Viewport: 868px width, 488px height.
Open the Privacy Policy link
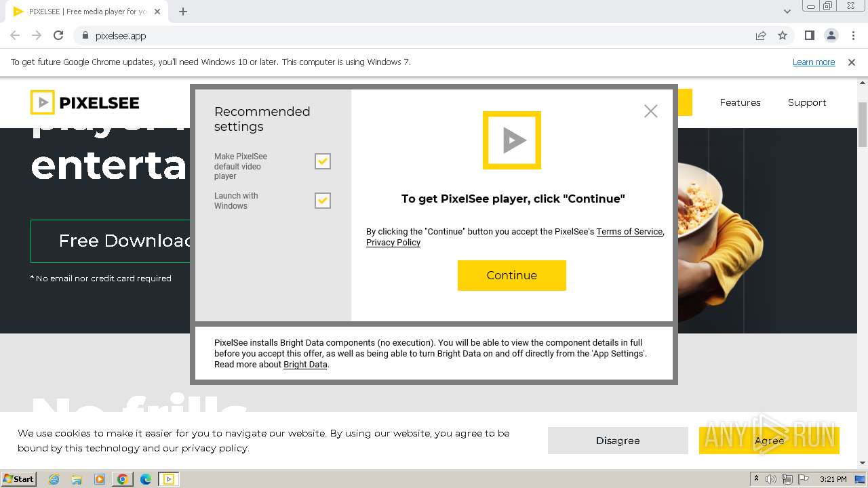[x=393, y=243]
